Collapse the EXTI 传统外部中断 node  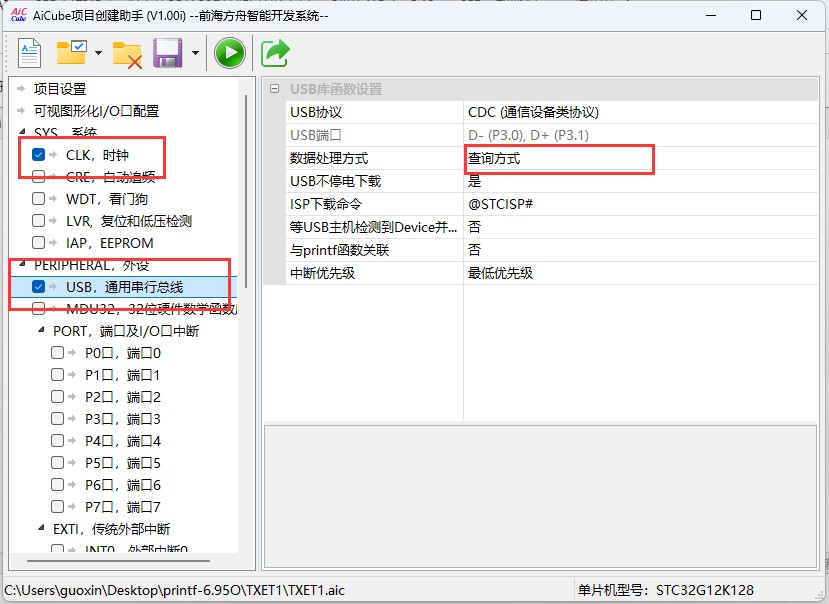click(41, 528)
